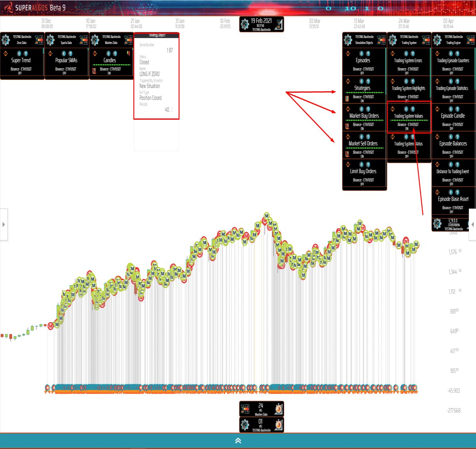Click the panel status icon on the Strategies layer
This screenshot has height=449, width=476.
tap(347, 99)
